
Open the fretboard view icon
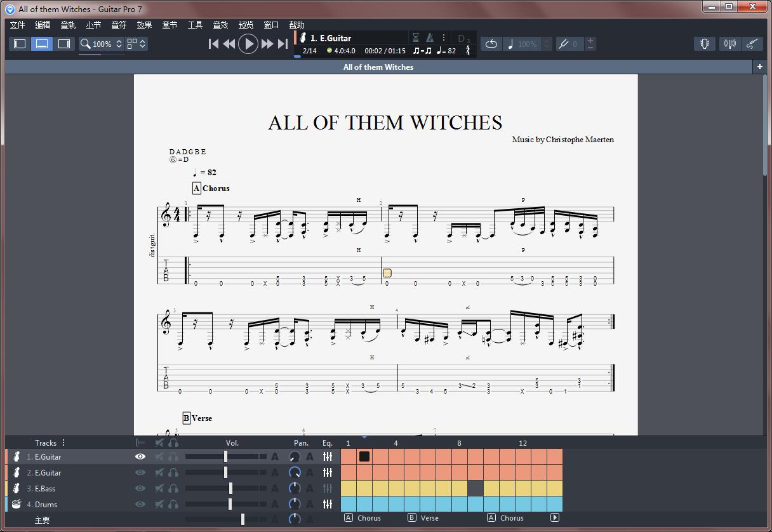(704, 44)
